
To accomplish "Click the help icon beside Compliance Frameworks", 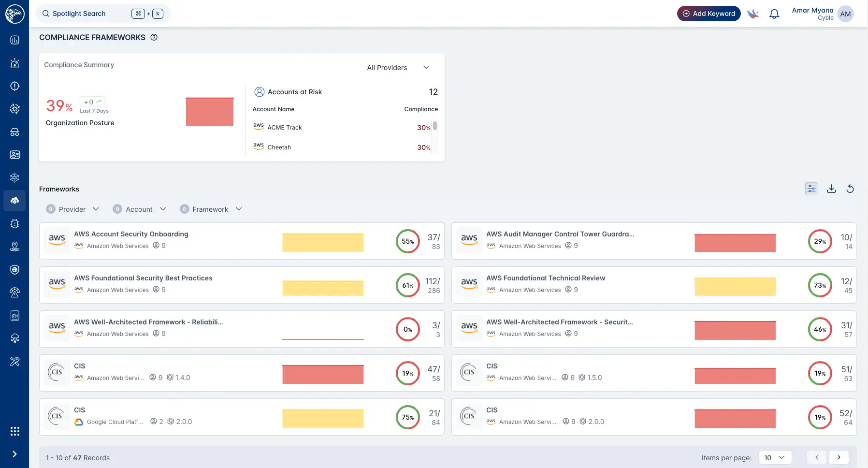I will click(x=154, y=37).
